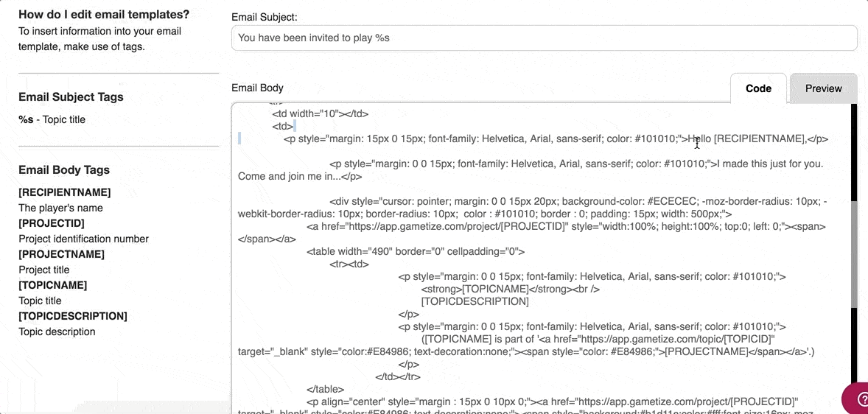The width and height of the screenshot is (868, 414).
Task: Click the 'Email Body' label
Action: tap(257, 88)
